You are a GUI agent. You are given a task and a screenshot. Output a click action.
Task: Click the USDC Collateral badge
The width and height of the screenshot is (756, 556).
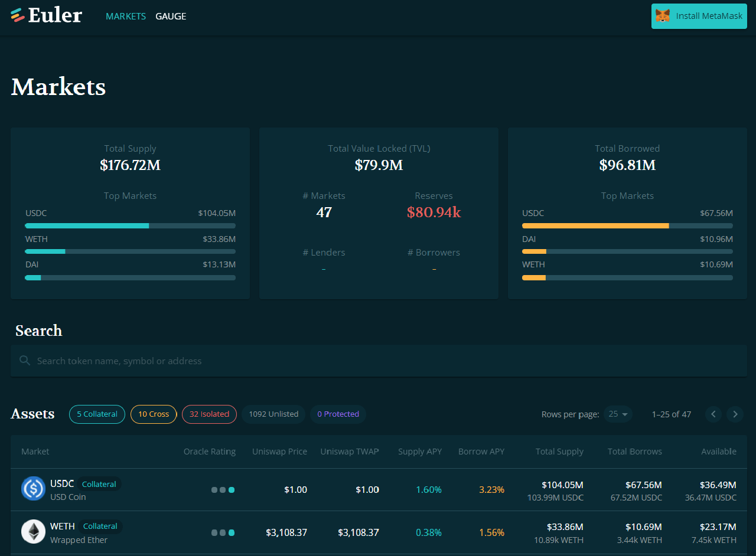pos(99,484)
